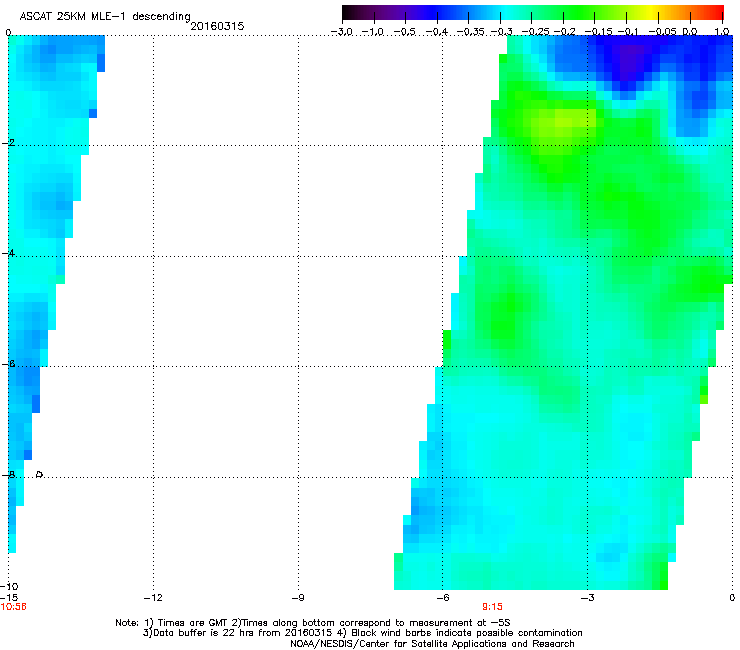Image resolution: width=740 pixels, height=650 pixels.
Task: Click latitude label -4 on left axis
Action: pos(8,253)
